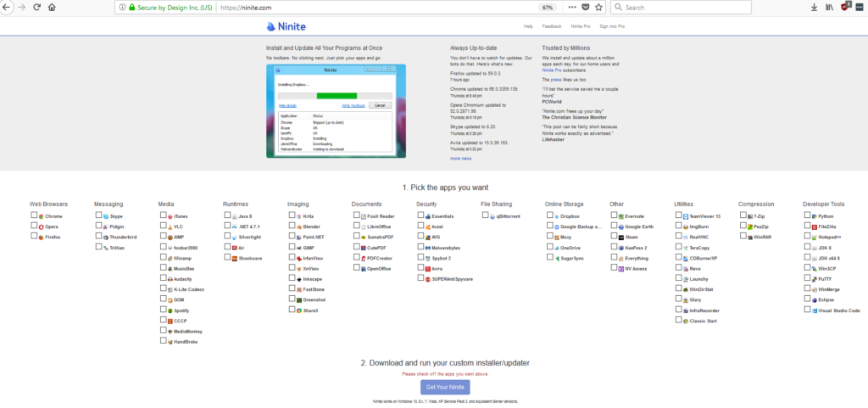The width and height of the screenshot is (868, 408).
Task: Check the WinRAR checkbox
Action: point(743,237)
